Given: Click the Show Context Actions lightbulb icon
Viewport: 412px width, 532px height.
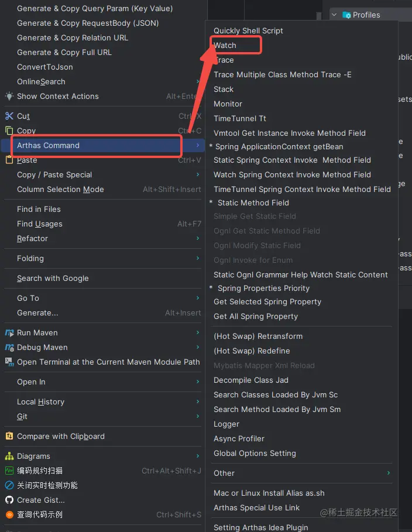Looking at the screenshot, I should pos(9,96).
